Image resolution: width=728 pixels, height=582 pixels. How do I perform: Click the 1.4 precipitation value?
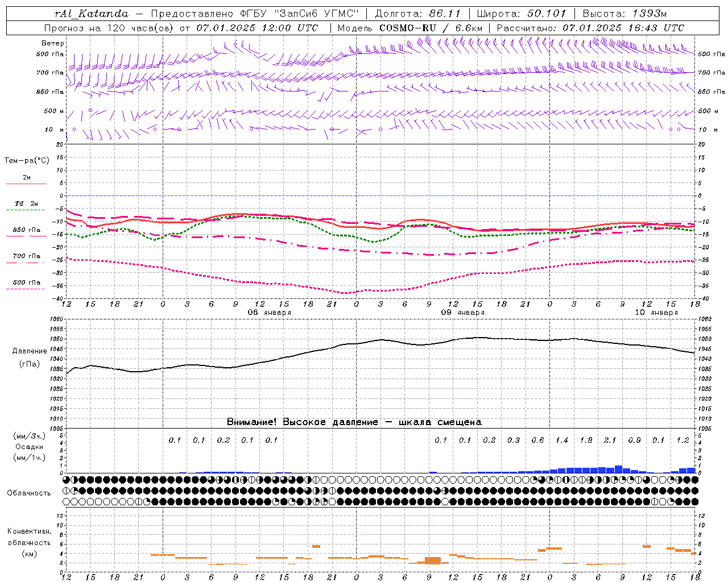coord(562,440)
